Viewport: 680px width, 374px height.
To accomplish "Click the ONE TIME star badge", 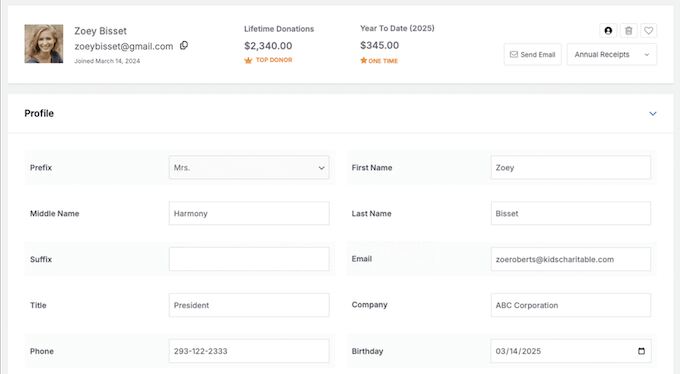I will (379, 61).
